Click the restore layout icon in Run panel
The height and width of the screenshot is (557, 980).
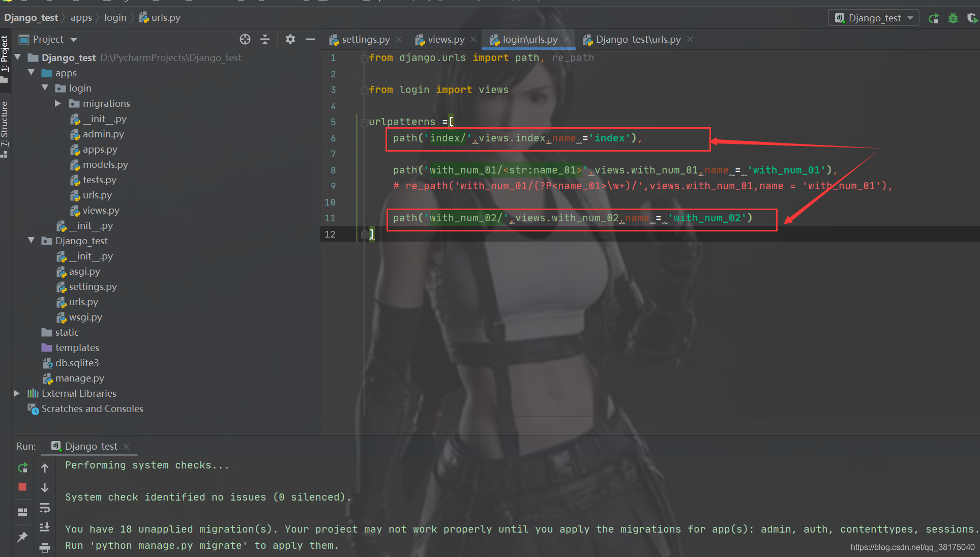[x=22, y=512]
